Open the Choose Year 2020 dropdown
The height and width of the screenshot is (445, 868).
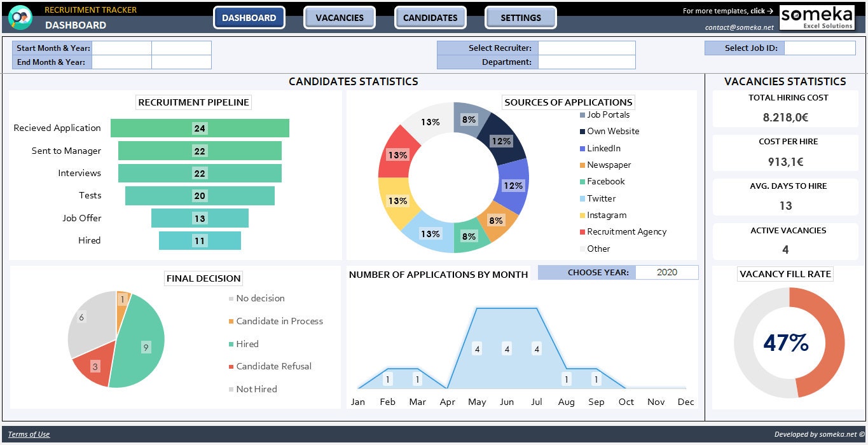pos(667,273)
